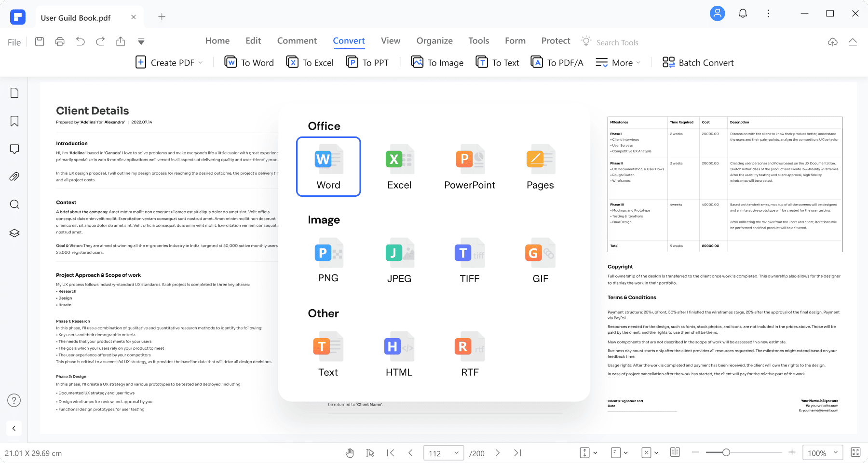Select the TIFF image format

pos(470,260)
